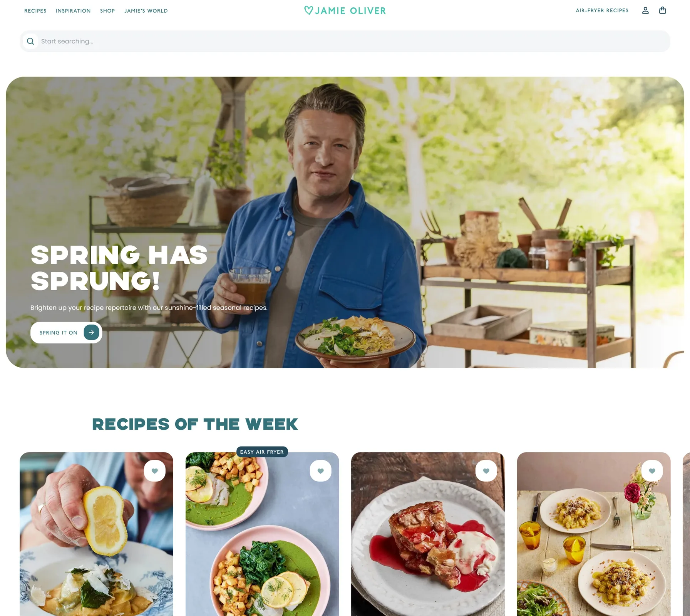Screen dimensions: 690x616
Task: Open the shopping bag icon
Action: pos(662,10)
